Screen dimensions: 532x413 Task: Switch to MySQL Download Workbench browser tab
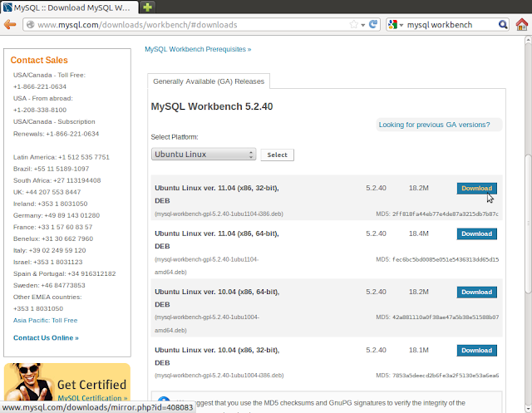(x=69, y=7)
